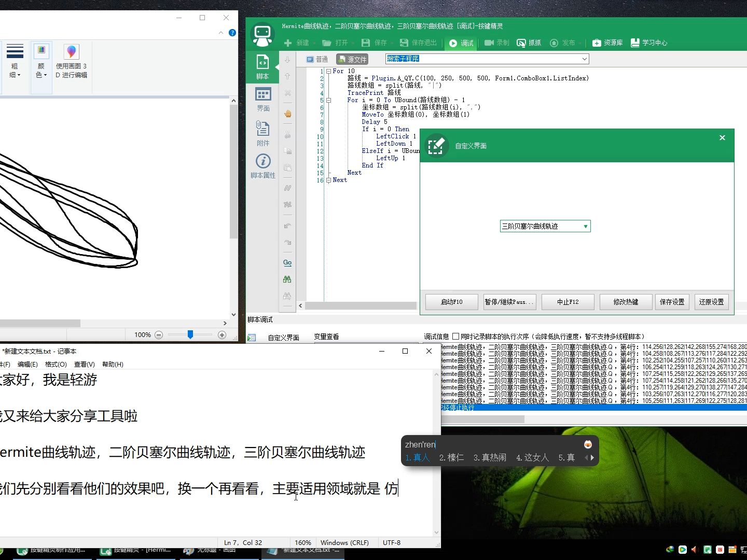Choose IME candidate 3.真热闹
747x560 pixels.
pos(490,457)
